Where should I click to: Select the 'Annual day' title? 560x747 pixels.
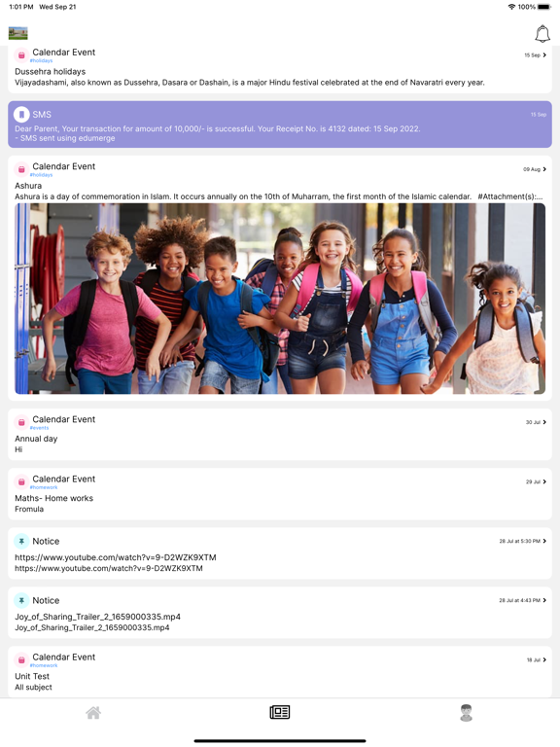pos(36,439)
